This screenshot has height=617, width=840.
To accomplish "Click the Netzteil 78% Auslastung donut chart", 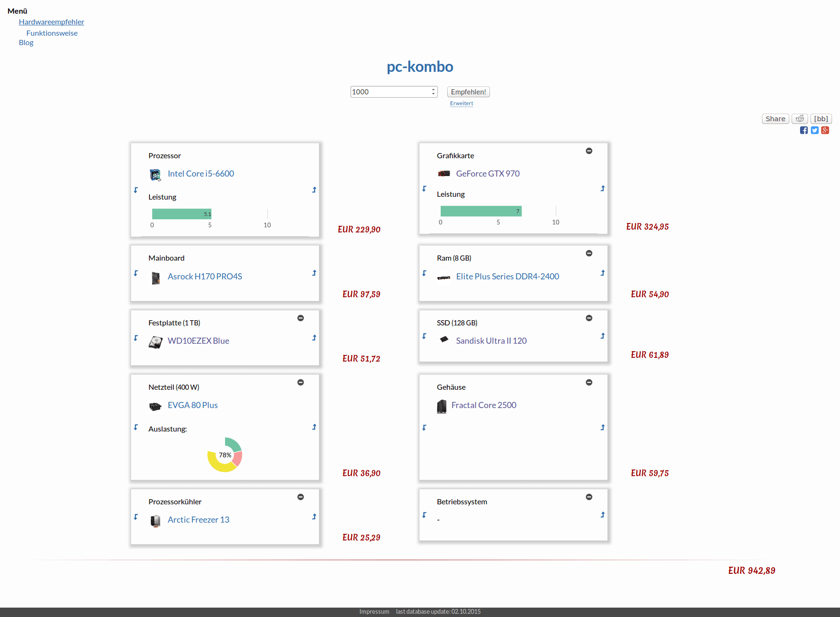I will (225, 455).
